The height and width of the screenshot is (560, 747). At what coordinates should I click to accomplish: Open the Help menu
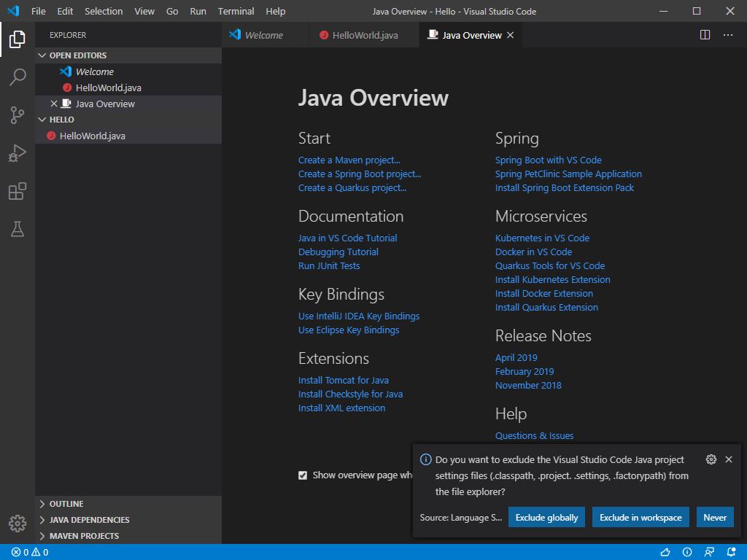pyautogui.click(x=275, y=11)
